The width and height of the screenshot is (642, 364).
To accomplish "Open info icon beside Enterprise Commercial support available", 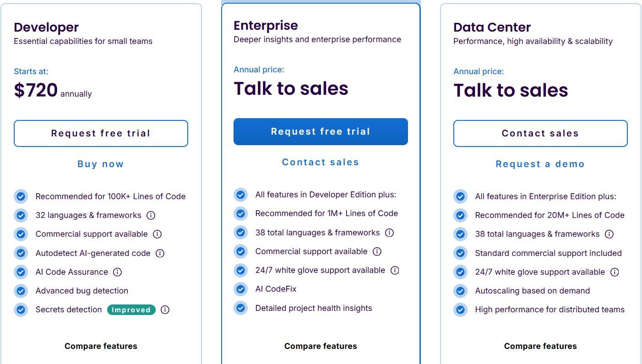I will coord(377,251).
